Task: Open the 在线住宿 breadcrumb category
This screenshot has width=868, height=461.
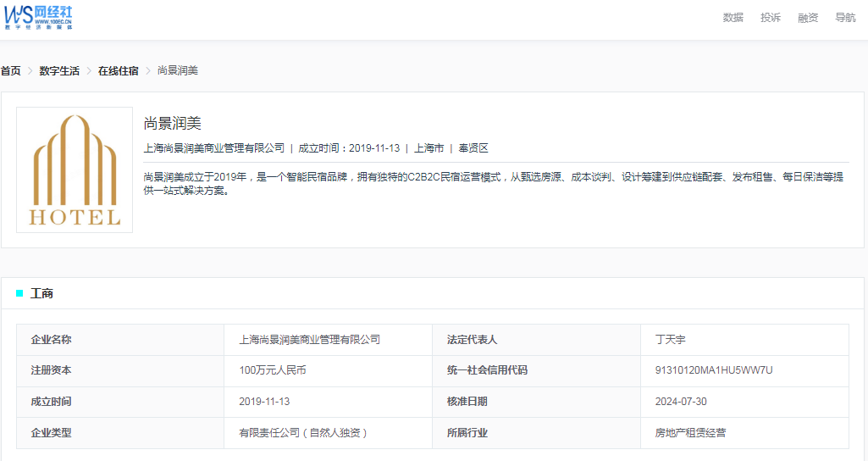Action: pyautogui.click(x=118, y=71)
